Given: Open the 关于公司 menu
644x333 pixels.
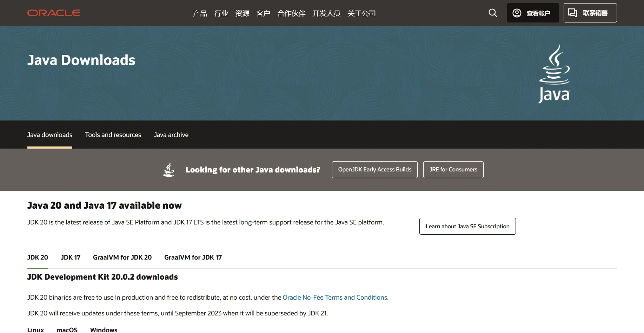Looking at the screenshot, I should (361, 13).
